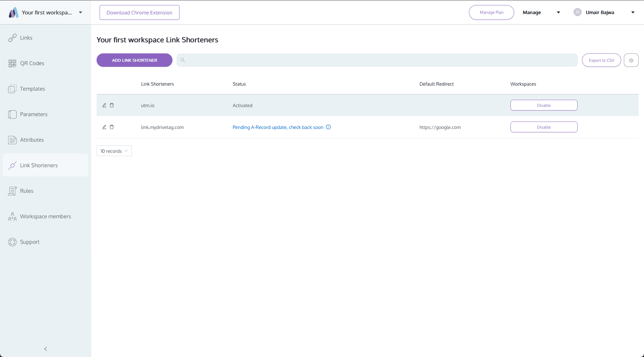Click the Rules sidebar icon
Viewport: 644px width, 357px height.
(12, 191)
